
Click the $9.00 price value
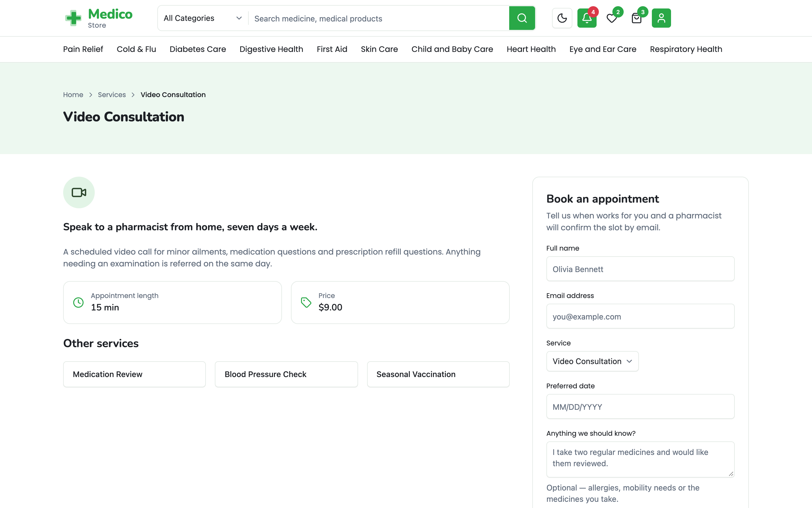click(x=330, y=307)
